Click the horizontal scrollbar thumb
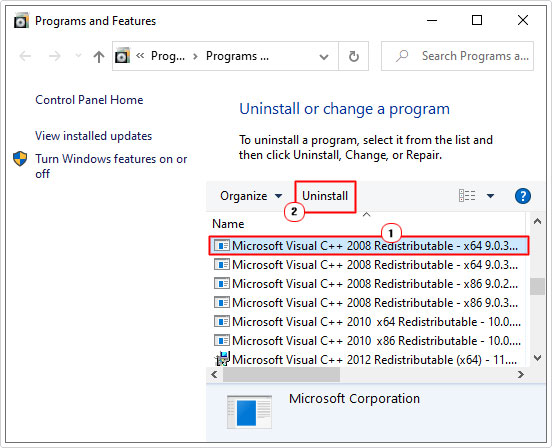The image size is (552, 448). (x=281, y=374)
